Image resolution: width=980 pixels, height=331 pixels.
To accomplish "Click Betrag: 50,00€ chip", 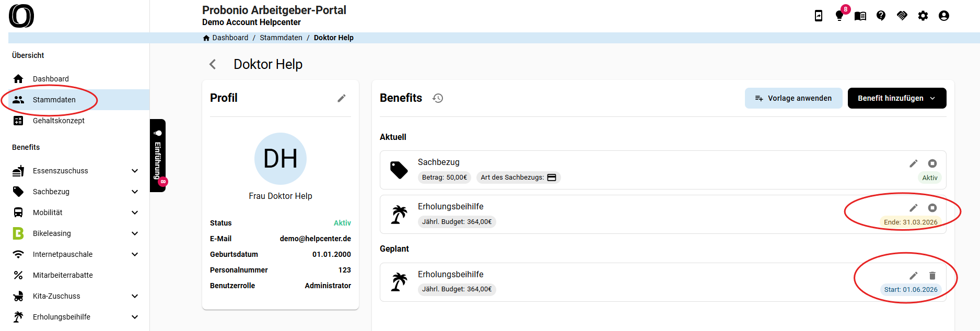I will pos(445,178).
